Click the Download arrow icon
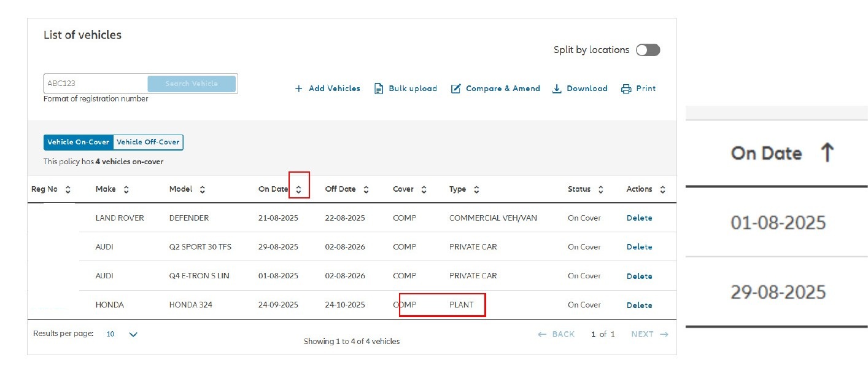This screenshot has height=365, width=868. [x=557, y=88]
